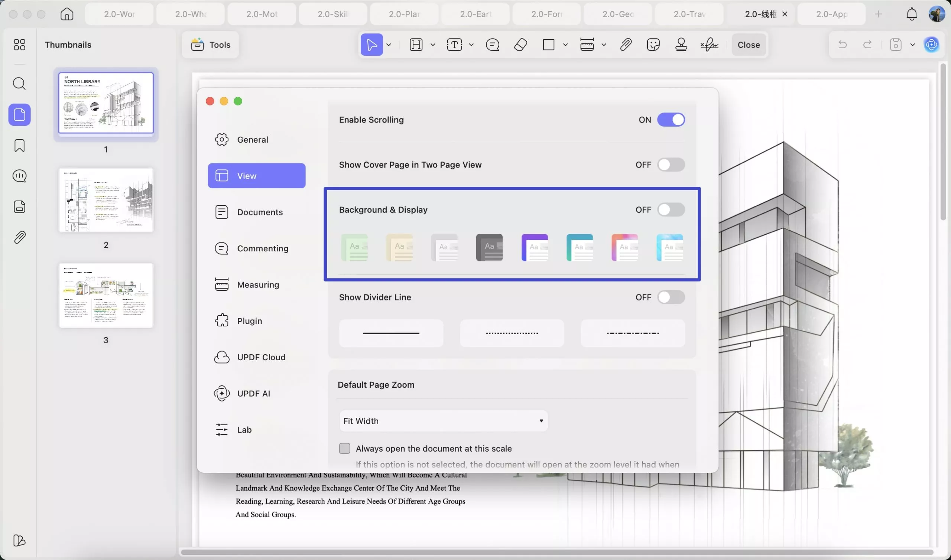Open the thumbnails grid view icon

pos(19,45)
